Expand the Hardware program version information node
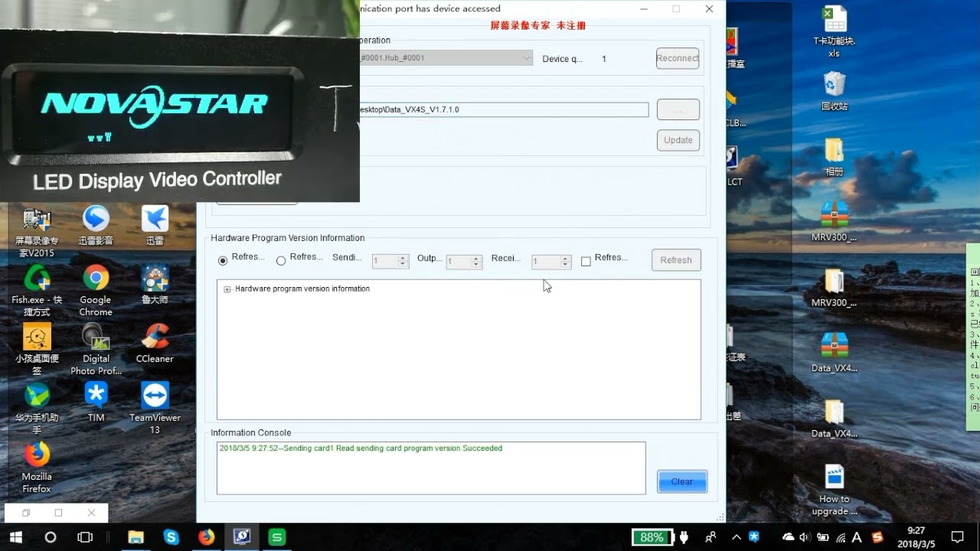 [x=227, y=289]
